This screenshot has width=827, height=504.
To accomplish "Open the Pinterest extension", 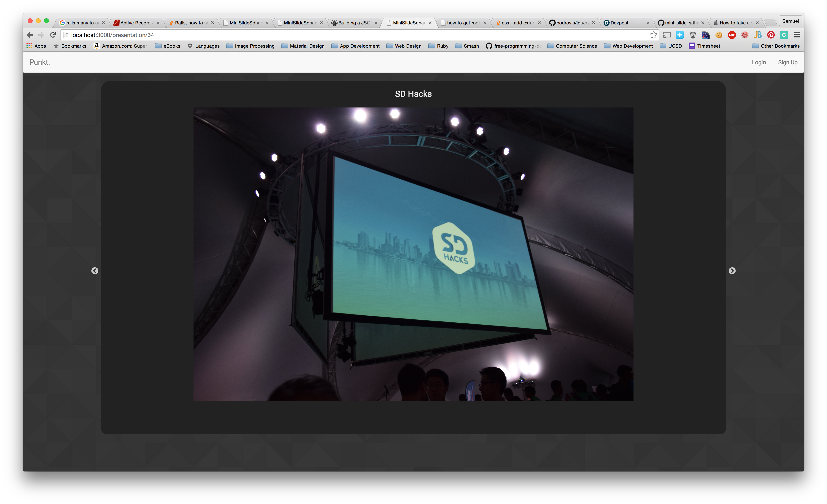I will 771,35.
